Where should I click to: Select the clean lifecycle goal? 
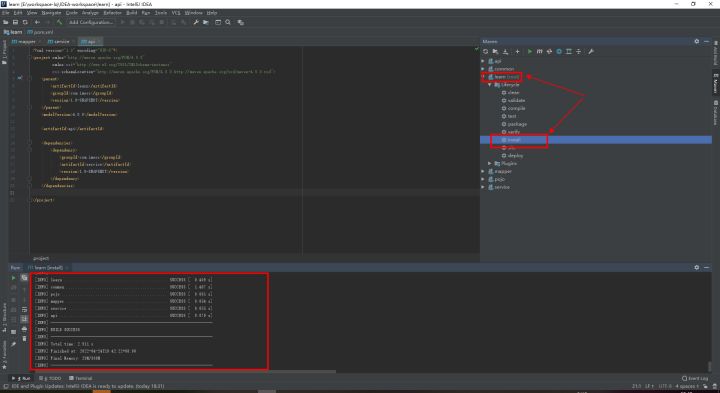click(x=510, y=93)
